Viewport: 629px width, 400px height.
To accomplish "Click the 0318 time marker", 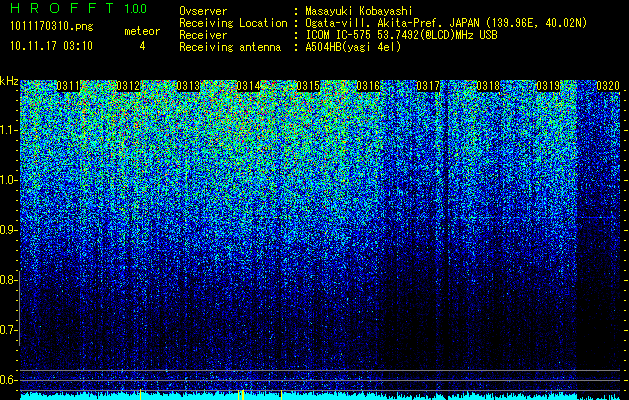I will pyautogui.click(x=488, y=86).
